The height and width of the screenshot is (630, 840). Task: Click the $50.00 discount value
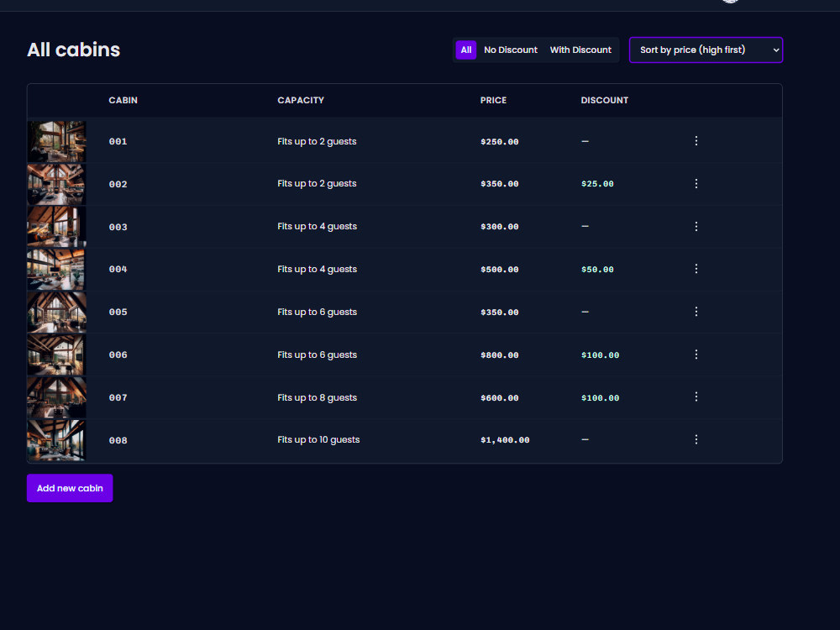click(x=597, y=270)
